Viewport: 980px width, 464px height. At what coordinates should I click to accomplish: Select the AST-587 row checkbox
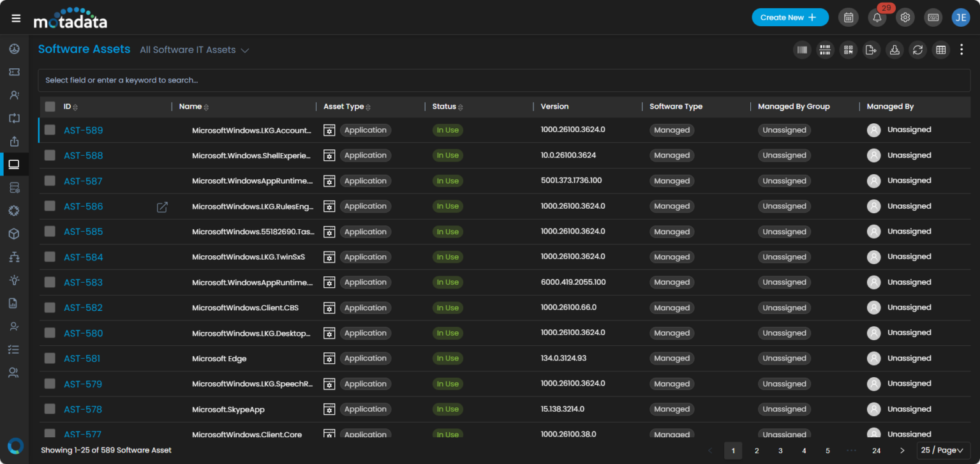50,181
